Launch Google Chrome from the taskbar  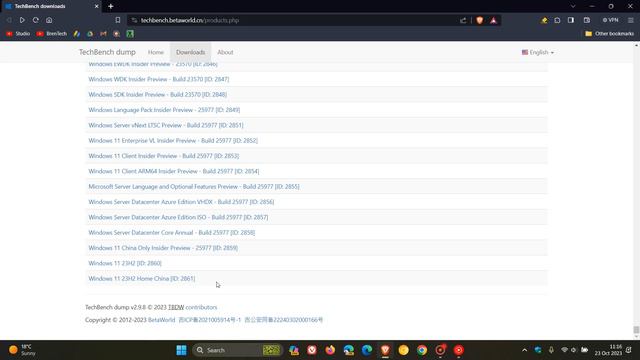click(x=422, y=350)
